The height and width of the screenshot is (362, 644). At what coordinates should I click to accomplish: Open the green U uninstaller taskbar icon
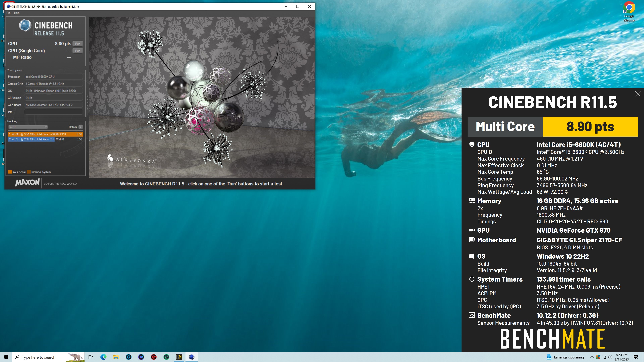click(166, 357)
